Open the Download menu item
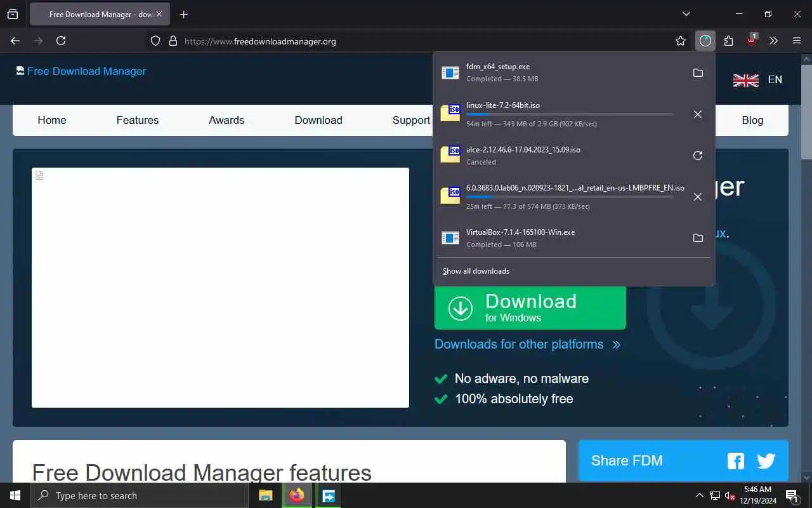 318,120
